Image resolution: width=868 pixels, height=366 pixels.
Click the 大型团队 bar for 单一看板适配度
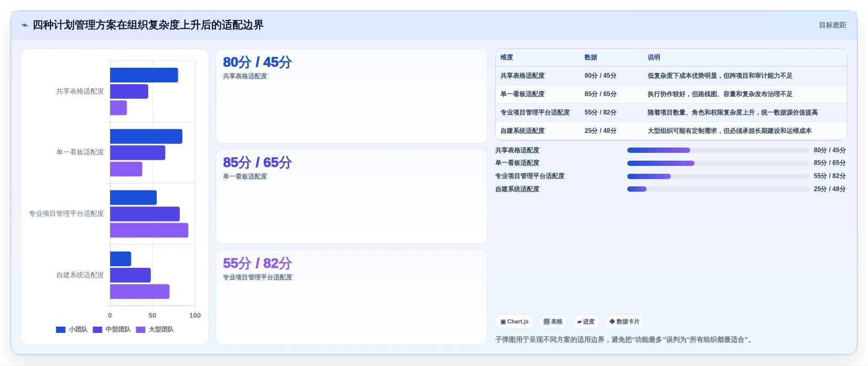(126, 169)
